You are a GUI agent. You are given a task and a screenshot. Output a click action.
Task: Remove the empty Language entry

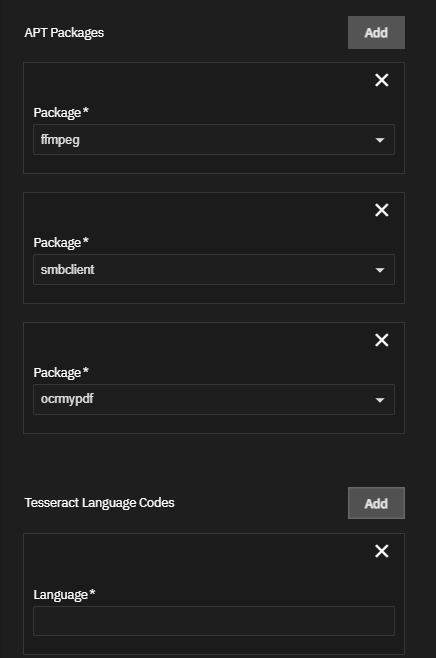click(x=381, y=551)
